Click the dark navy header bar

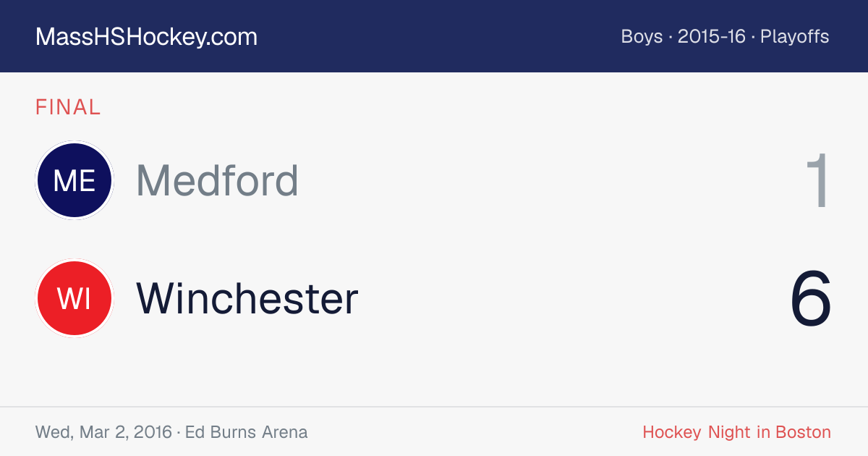pos(434,36)
